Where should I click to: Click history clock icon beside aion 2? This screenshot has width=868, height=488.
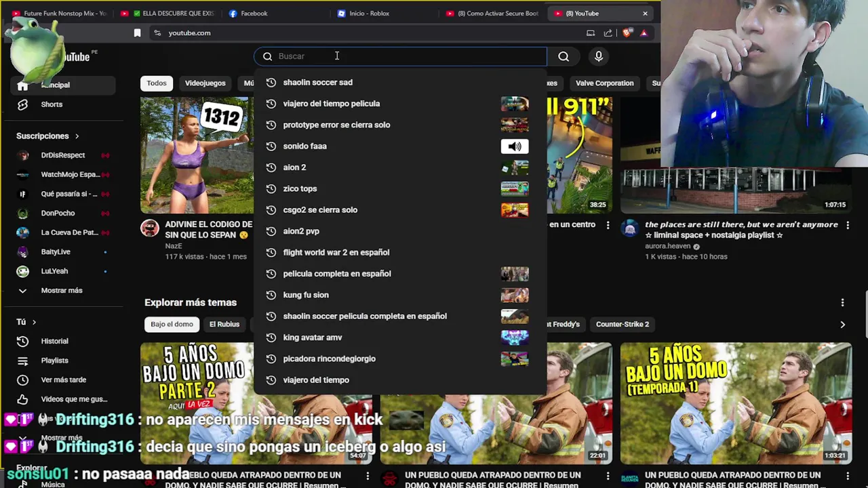tap(271, 167)
